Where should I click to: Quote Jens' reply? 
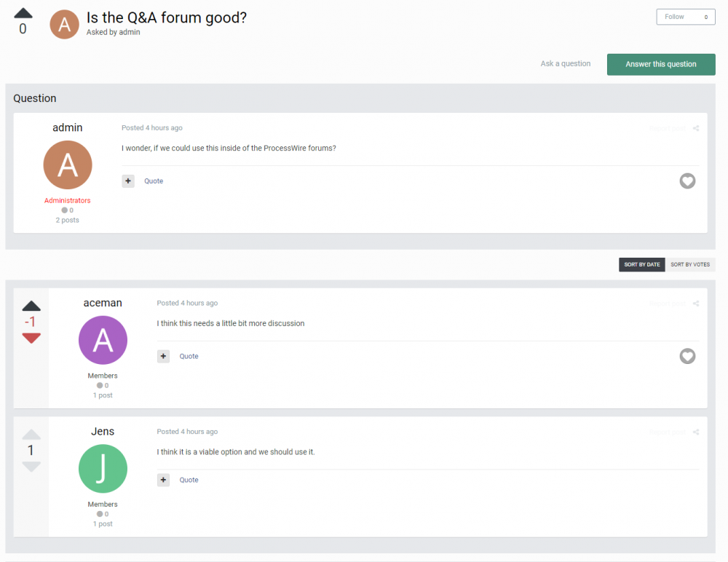[x=189, y=480]
